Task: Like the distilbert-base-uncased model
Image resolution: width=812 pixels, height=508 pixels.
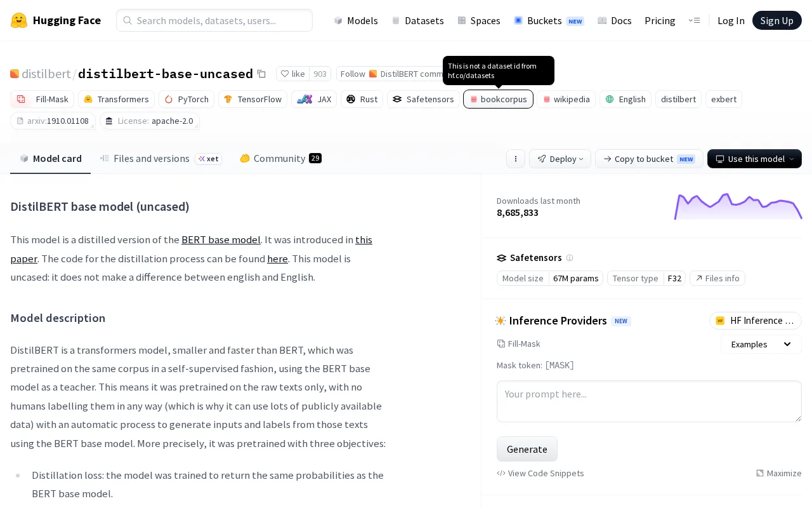Action: click(293, 74)
